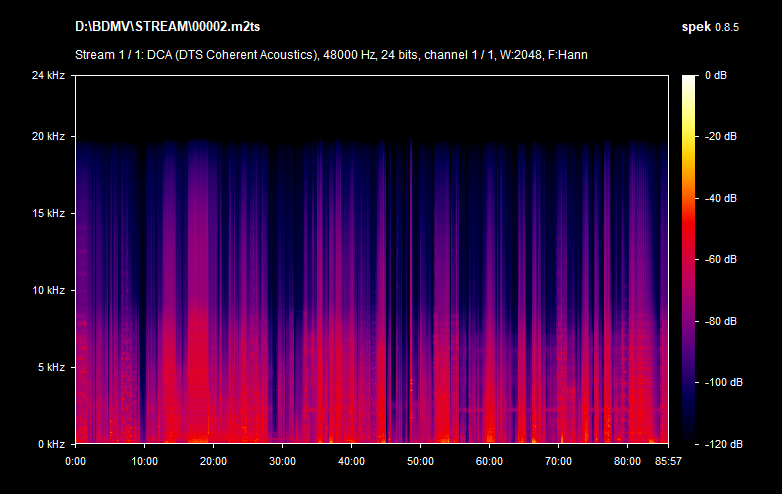Click the 0.8.5 version number

click(727, 25)
